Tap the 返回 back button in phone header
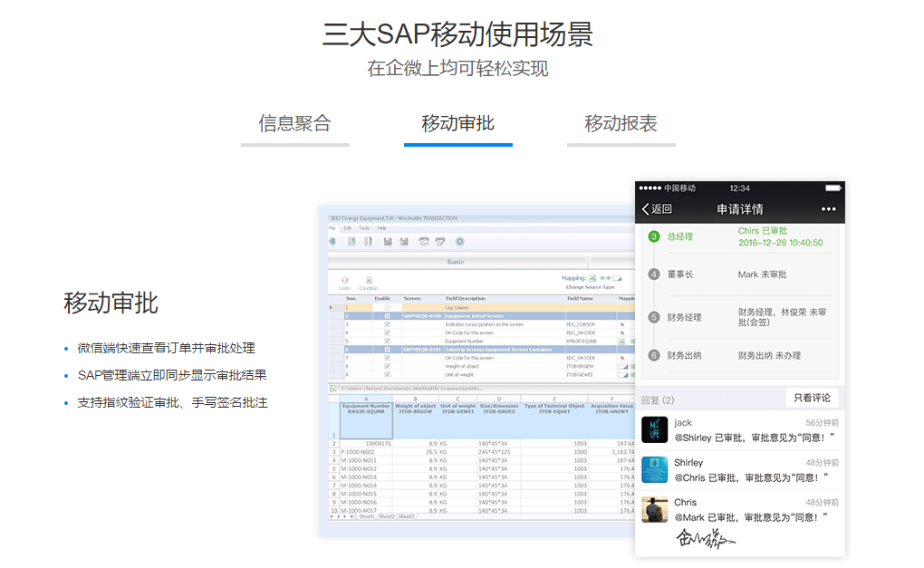Image resolution: width=924 pixels, height=568 pixels. (657, 208)
